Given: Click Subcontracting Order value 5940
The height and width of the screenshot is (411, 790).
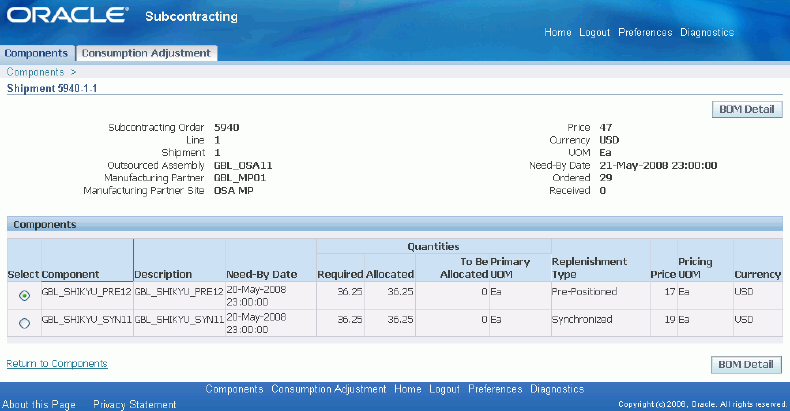Looking at the screenshot, I should tap(226, 127).
